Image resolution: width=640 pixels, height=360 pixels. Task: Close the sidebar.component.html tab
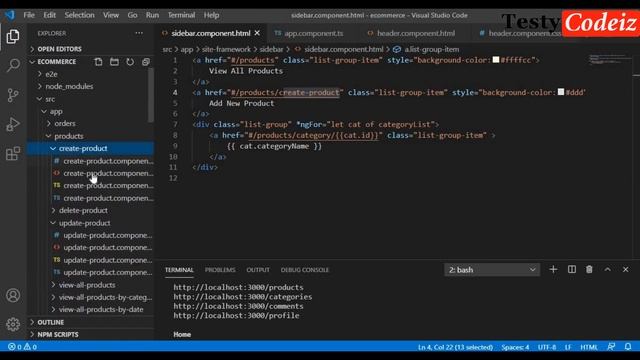click(257, 33)
